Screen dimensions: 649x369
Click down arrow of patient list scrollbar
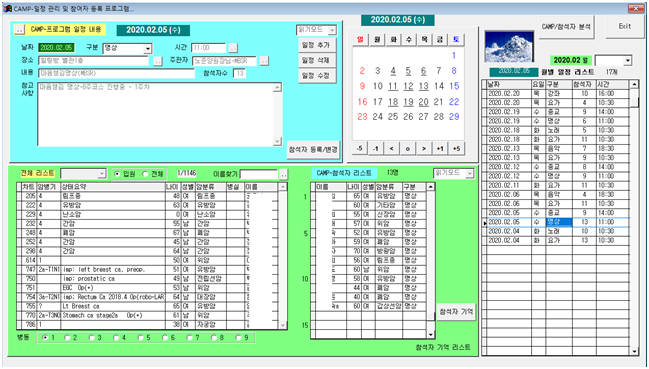click(x=283, y=325)
